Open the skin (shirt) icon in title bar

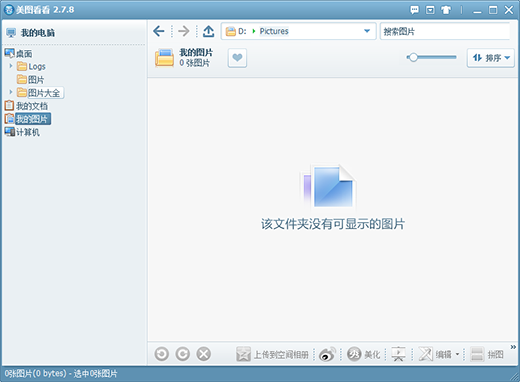pos(446,10)
